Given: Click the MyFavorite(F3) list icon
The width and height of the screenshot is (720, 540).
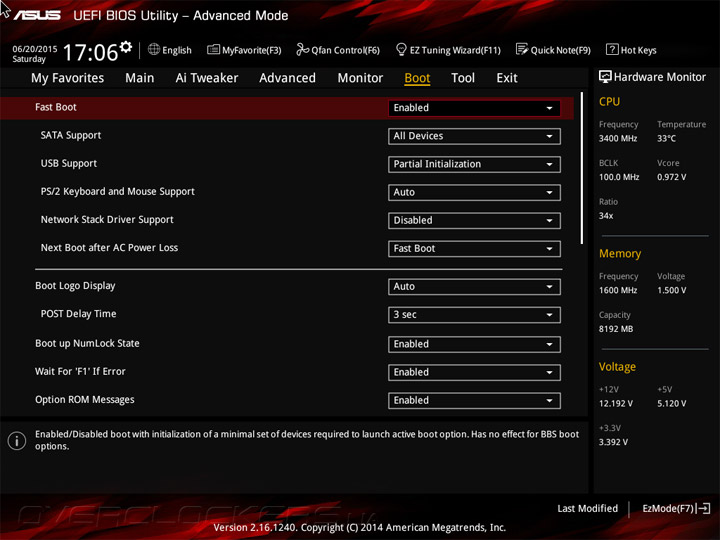Looking at the screenshot, I should (x=213, y=49).
